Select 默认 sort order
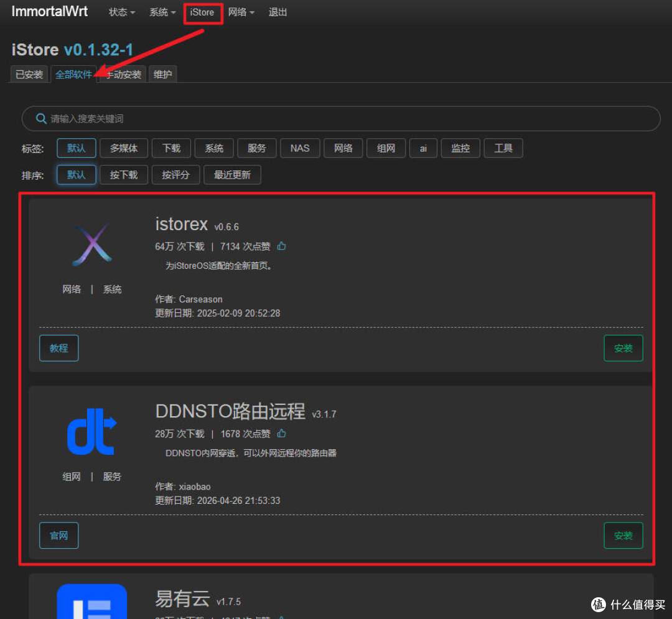The image size is (672, 619). (x=77, y=175)
